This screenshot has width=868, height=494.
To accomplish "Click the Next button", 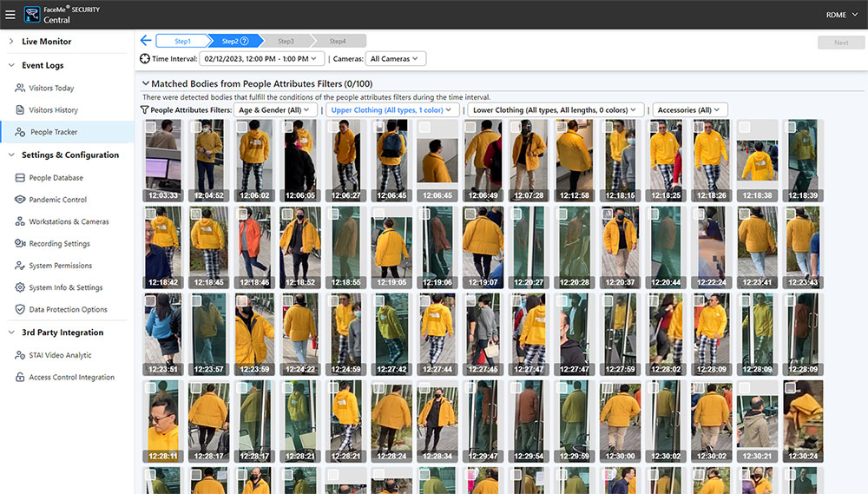I will click(x=840, y=42).
